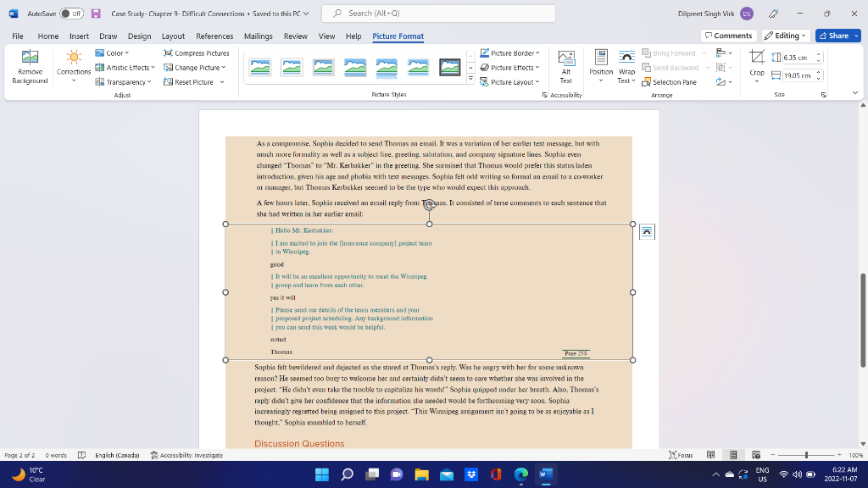Switch to Print Layout view
Viewport: 868px width, 488px height.
tap(733, 455)
